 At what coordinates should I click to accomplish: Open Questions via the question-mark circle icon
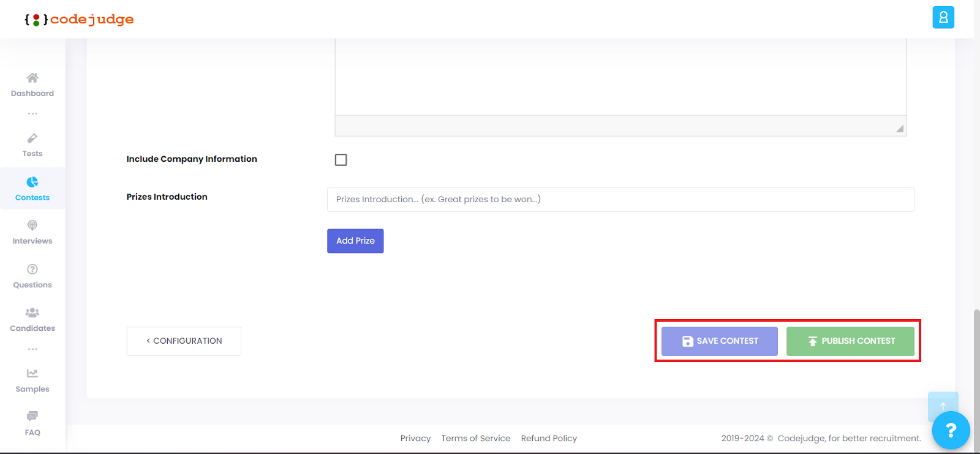pos(32,269)
